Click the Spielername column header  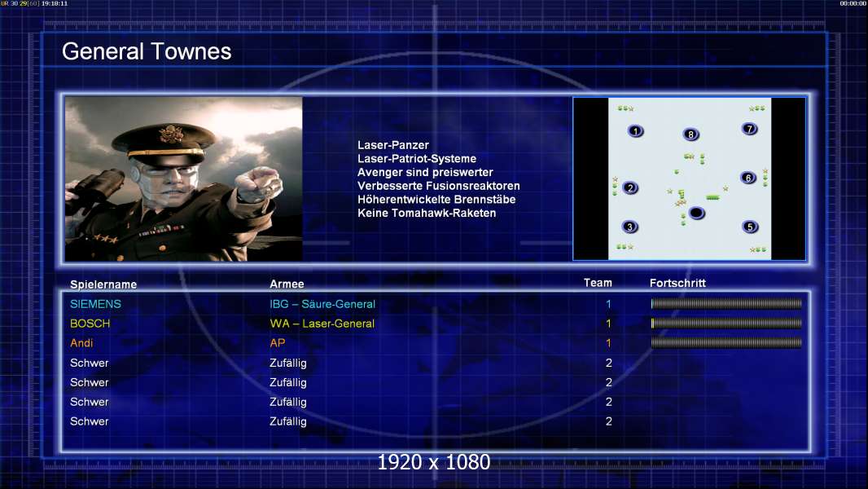point(103,284)
